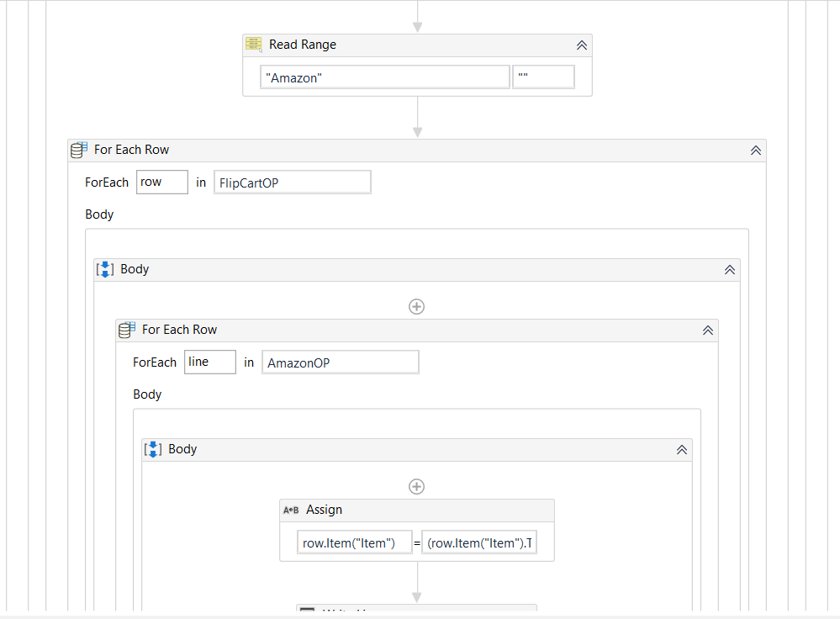
Task: Edit the line variable field
Action: [x=210, y=362]
